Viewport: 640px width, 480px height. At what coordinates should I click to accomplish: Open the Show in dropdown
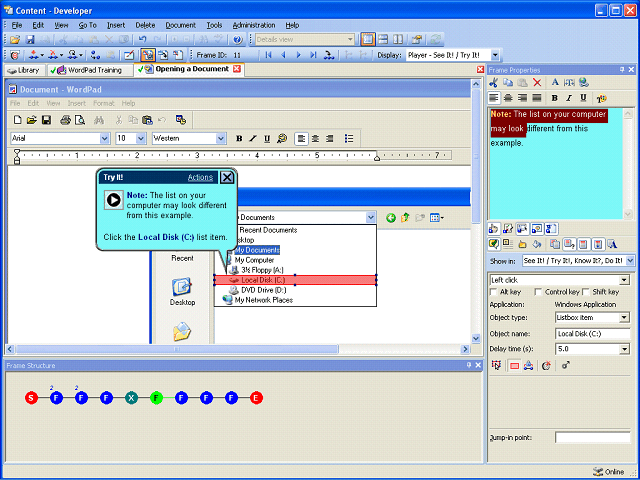click(630, 260)
